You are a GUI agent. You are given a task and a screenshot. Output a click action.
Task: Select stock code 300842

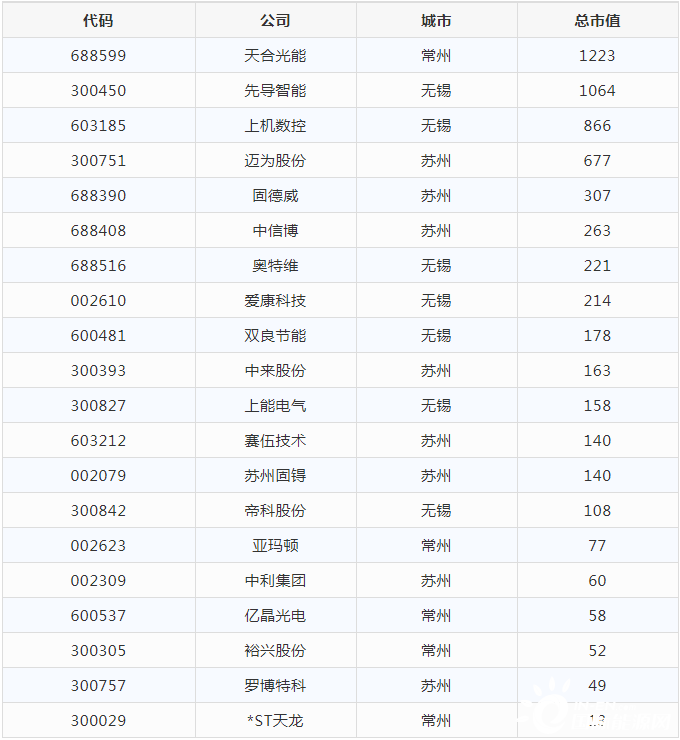[x=98, y=510]
